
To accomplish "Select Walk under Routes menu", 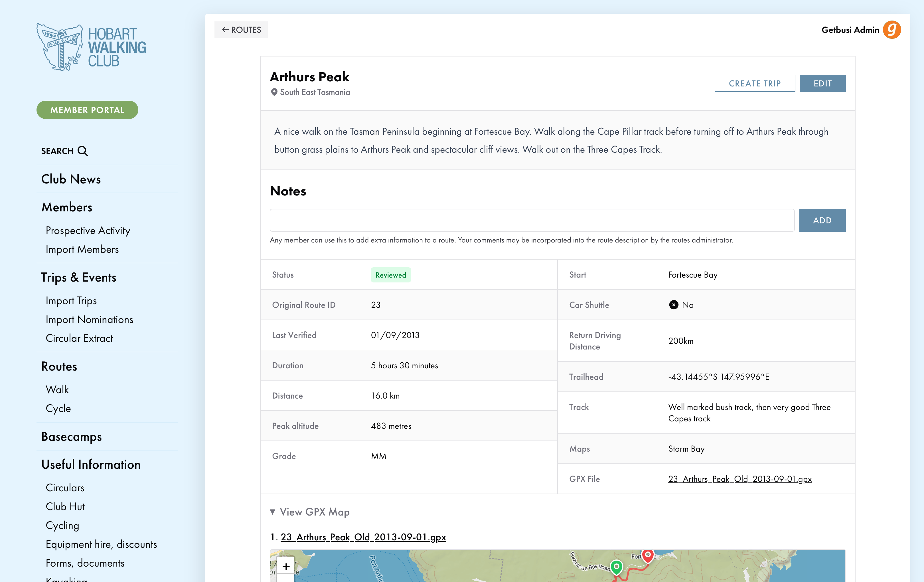I will 57,389.
